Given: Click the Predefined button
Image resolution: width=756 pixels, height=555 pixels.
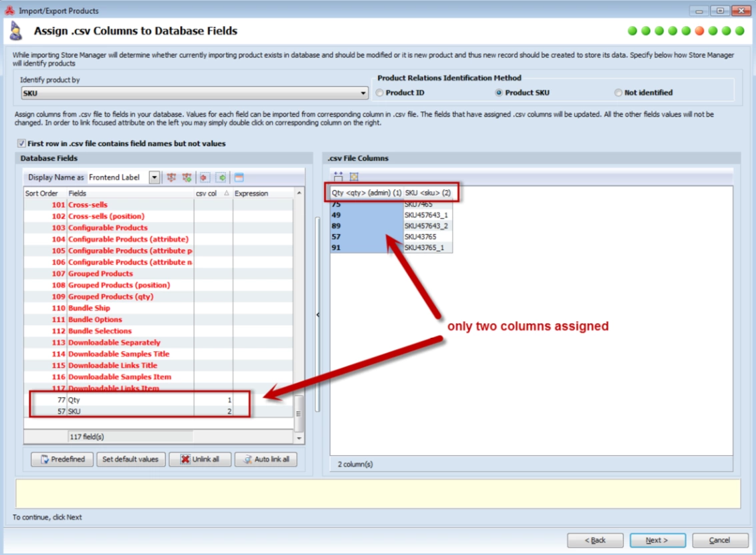Looking at the screenshot, I should click(62, 459).
